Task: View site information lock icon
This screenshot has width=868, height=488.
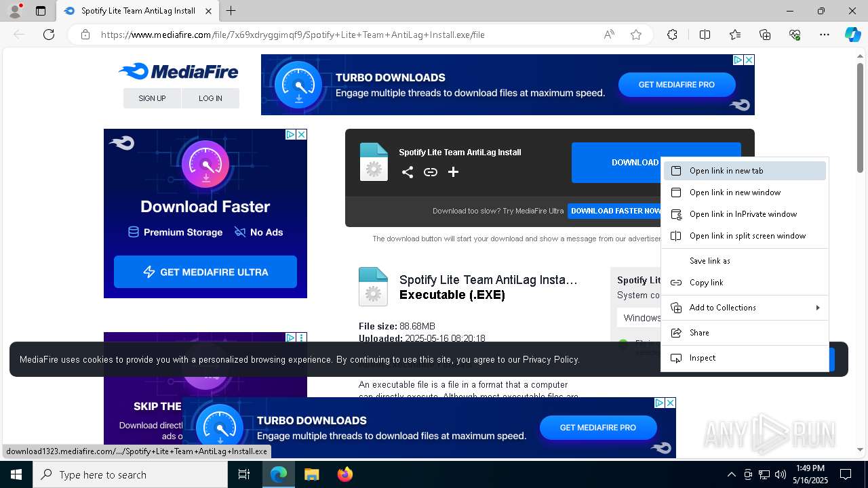Action: 85,35
